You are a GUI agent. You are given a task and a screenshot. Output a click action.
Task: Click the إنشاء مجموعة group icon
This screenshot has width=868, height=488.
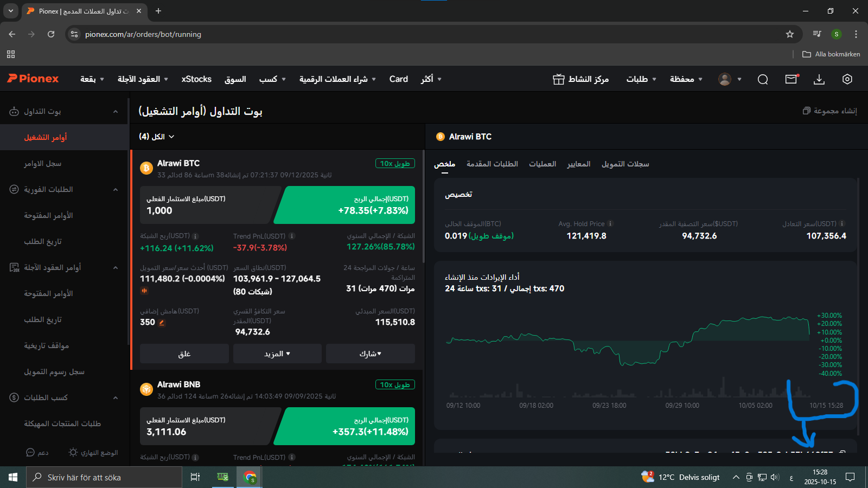(x=807, y=111)
